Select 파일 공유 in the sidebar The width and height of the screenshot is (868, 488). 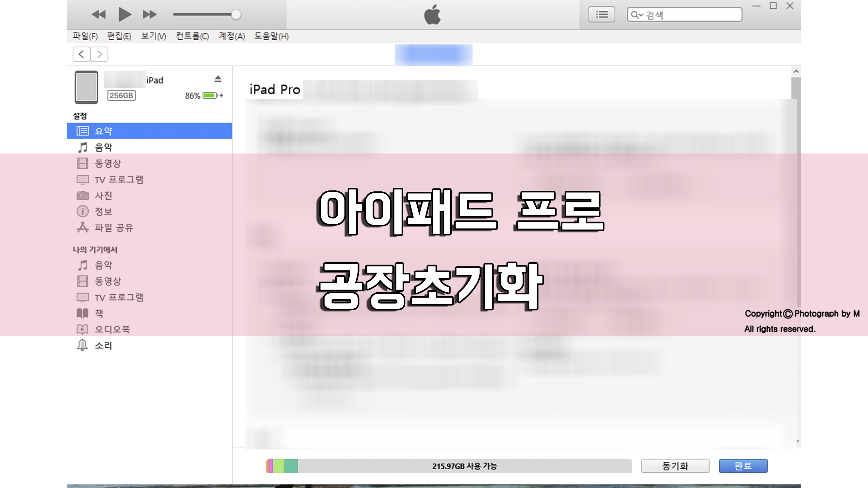[x=114, y=228]
